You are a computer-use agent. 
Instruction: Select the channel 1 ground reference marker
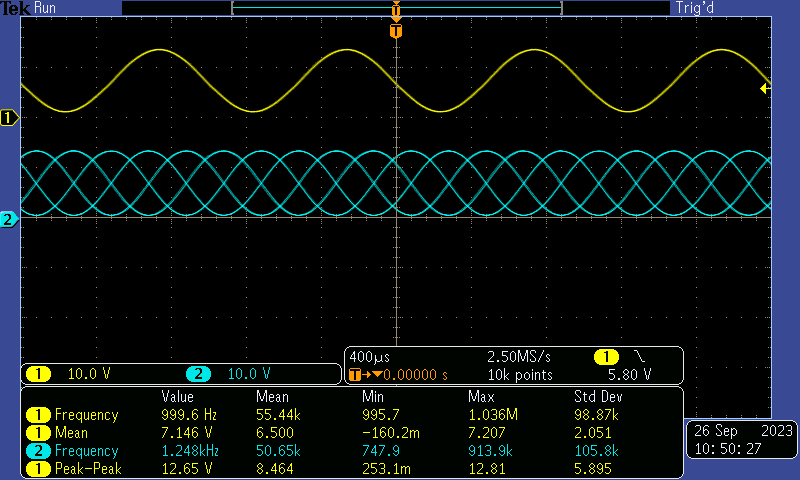9,118
